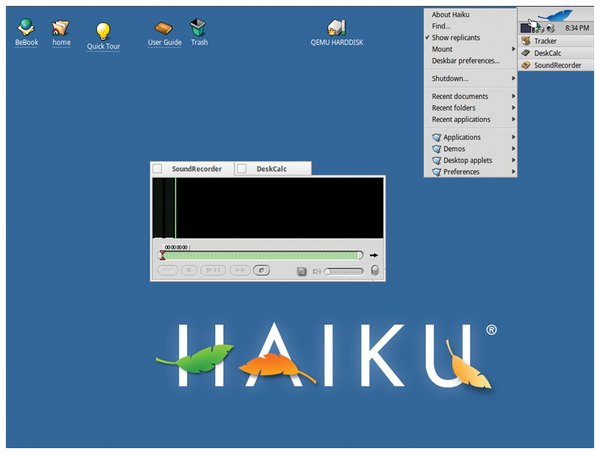The image size is (600, 454).
Task: Click the SoundRecorder label in the Deskbar
Action: [x=558, y=65]
